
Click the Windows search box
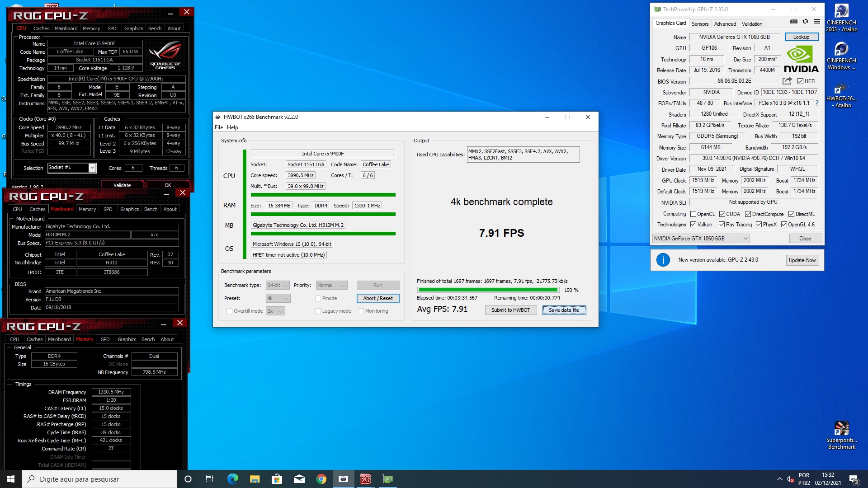pos(99,479)
